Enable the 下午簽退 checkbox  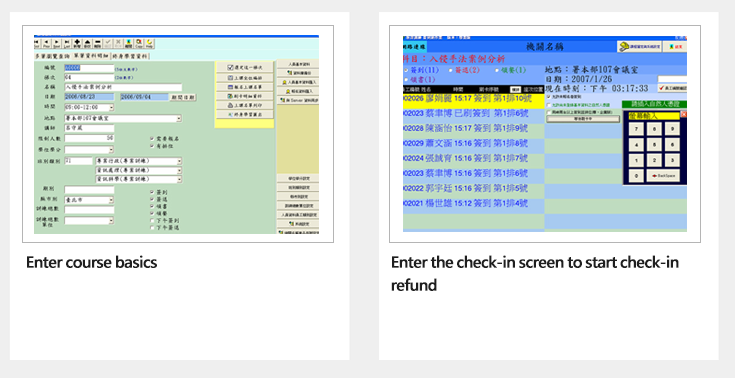pyautogui.click(x=152, y=228)
